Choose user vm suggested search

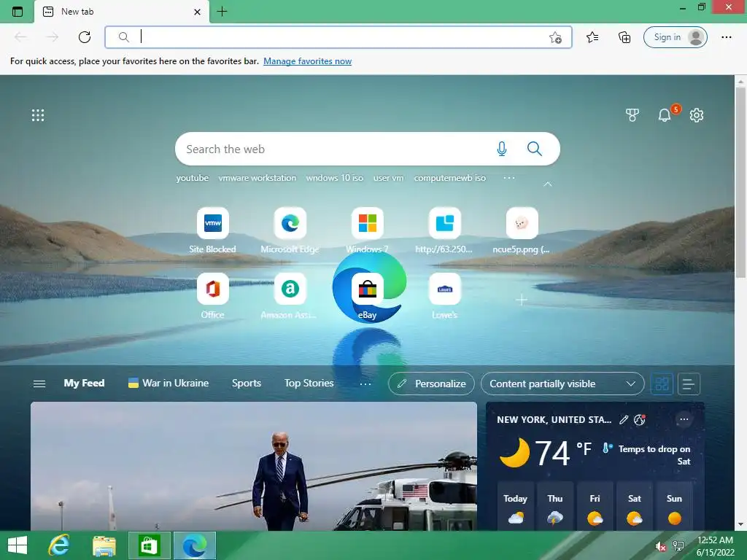coord(388,178)
